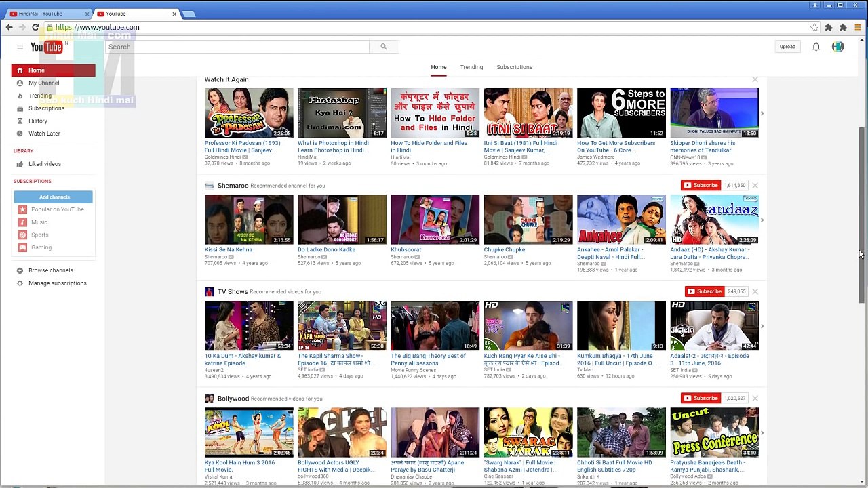Viewport: 868px width, 488px height.
Task: Click the YouTube search field
Action: click(238, 47)
